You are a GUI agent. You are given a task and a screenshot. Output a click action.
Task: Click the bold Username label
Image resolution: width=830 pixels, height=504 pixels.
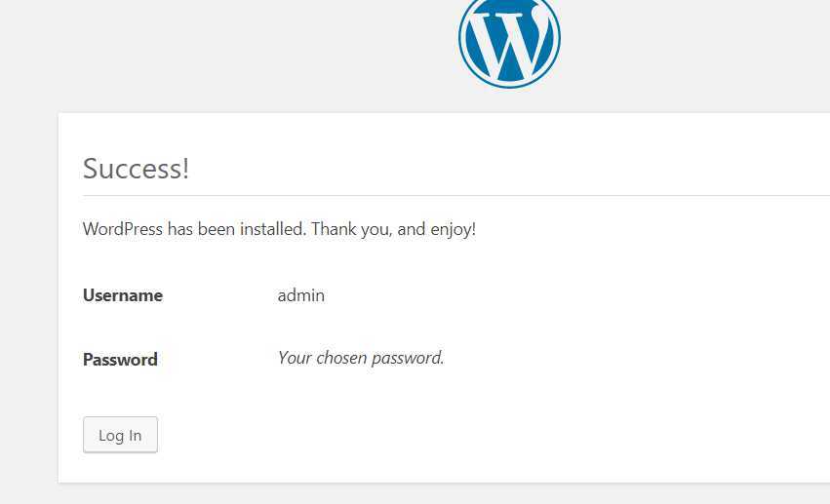point(123,295)
